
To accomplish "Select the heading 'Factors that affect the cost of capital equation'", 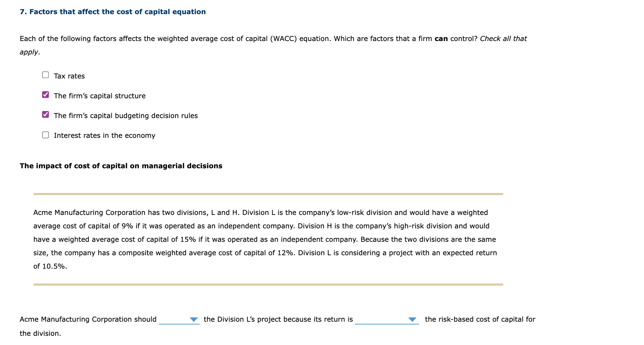I will (112, 12).
